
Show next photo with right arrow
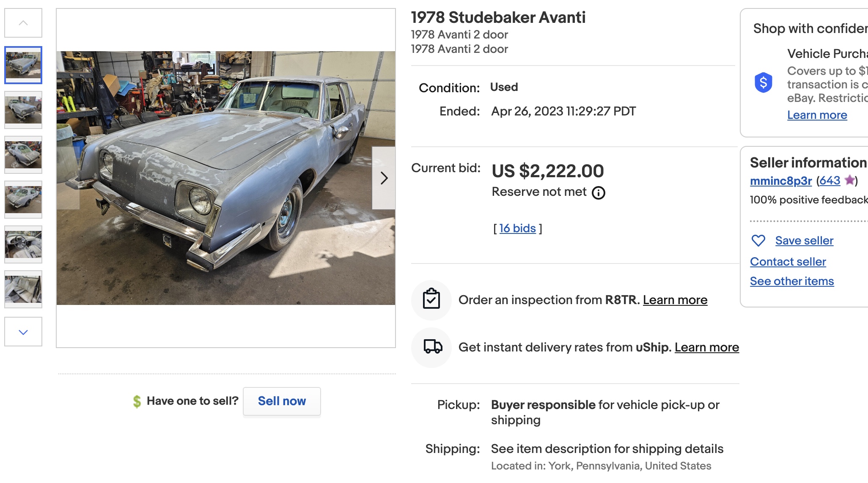tap(384, 178)
